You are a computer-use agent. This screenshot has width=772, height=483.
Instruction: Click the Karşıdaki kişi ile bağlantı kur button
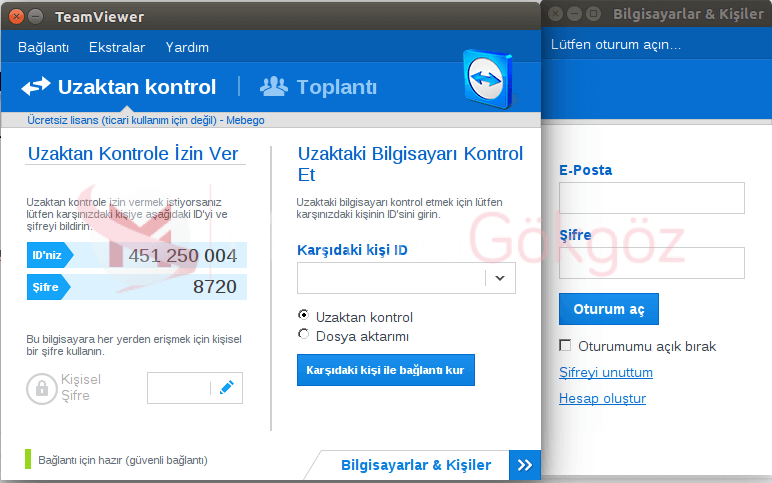coord(386,370)
